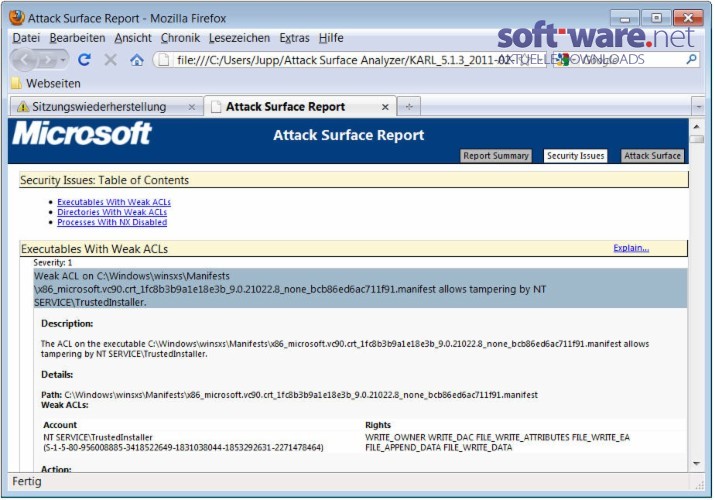Image resolution: width=715 pixels, height=500 pixels.
Task: Close the Sitzungswiederherstellung tab
Action: click(x=192, y=107)
